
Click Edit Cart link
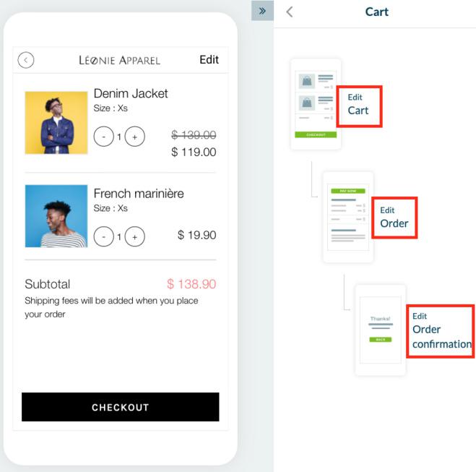click(359, 106)
